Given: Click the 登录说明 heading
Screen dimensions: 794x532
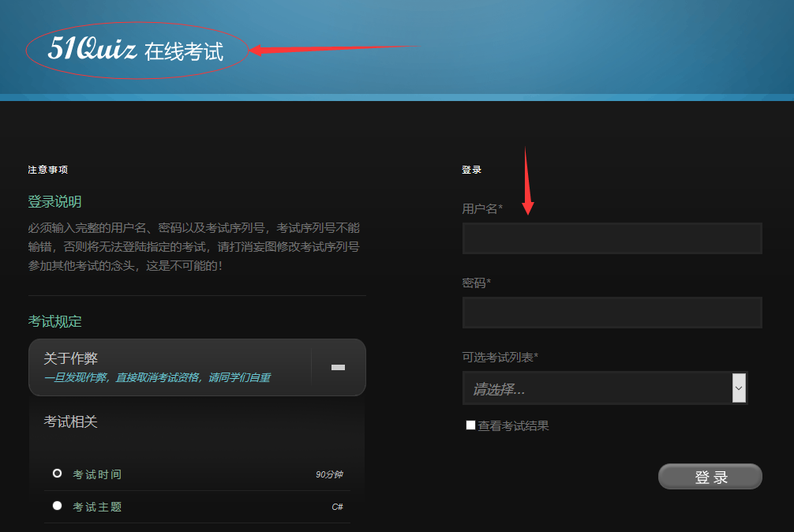Looking at the screenshot, I should click(54, 202).
